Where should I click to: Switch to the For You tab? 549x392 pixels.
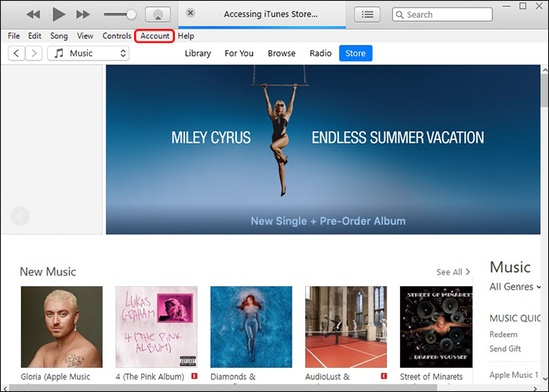coord(239,53)
